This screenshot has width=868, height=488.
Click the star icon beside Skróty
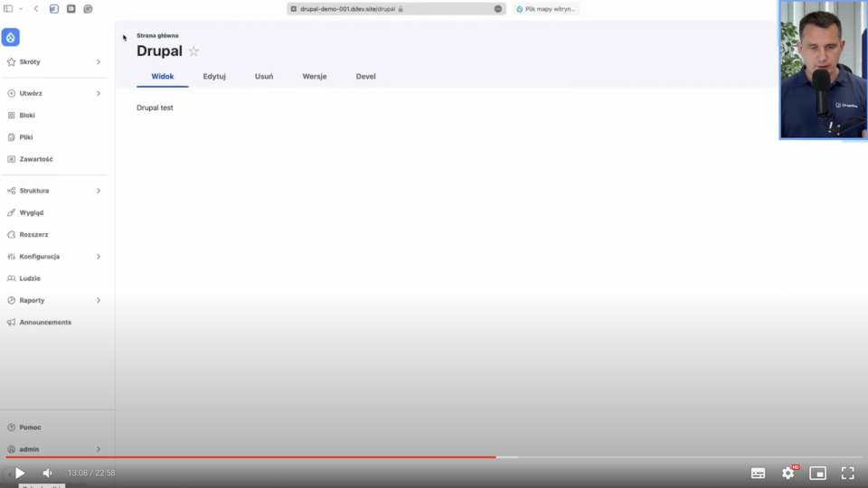point(11,62)
